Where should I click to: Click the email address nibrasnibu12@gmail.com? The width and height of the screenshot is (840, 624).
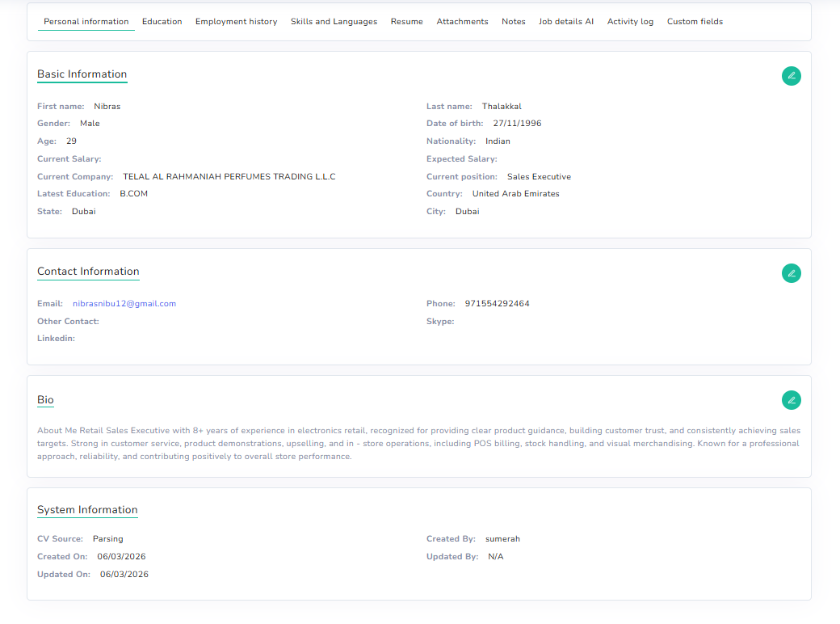[x=124, y=303]
